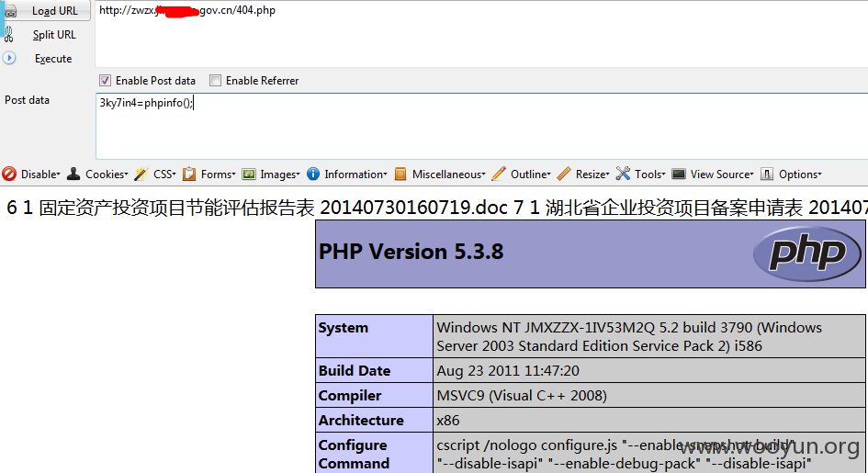Click the Compiler row label
The width and height of the screenshot is (868, 473).
(350, 396)
